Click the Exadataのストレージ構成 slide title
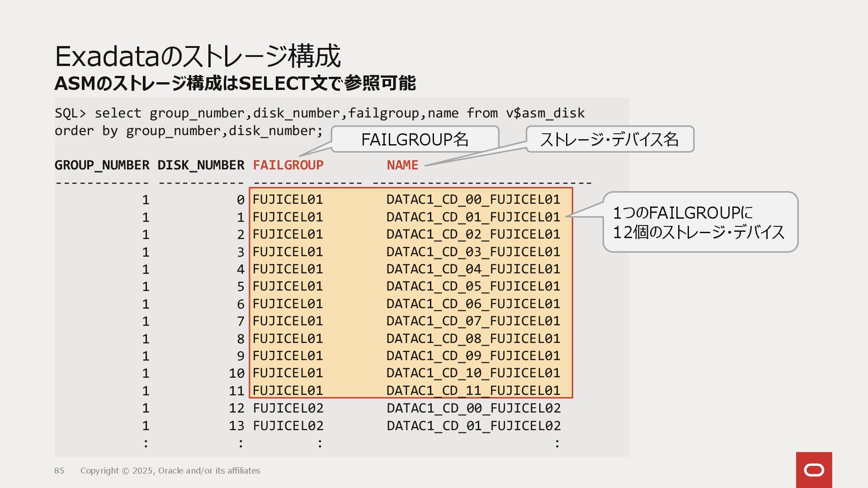The image size is (868, 488). pos(198,56)
